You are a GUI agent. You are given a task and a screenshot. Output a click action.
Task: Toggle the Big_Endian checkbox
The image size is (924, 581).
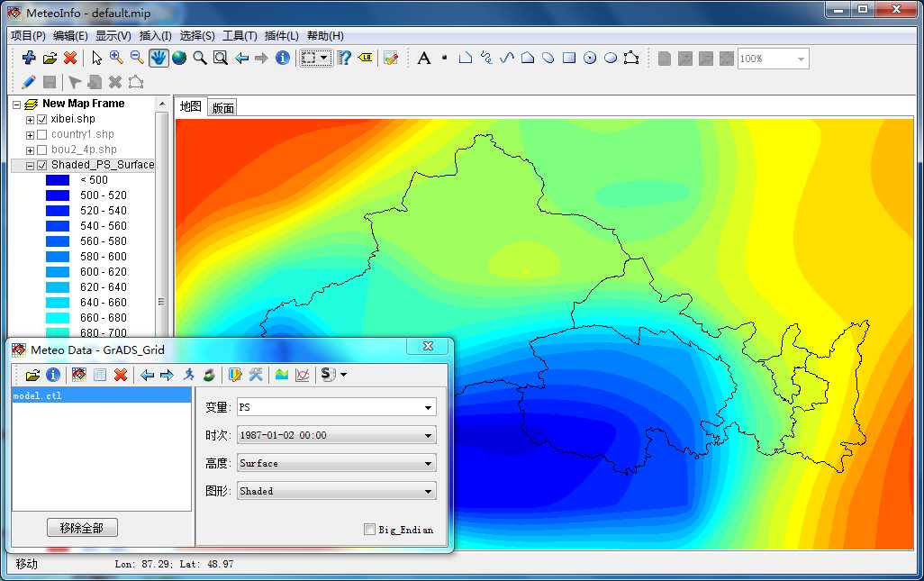tap(369, 529)
